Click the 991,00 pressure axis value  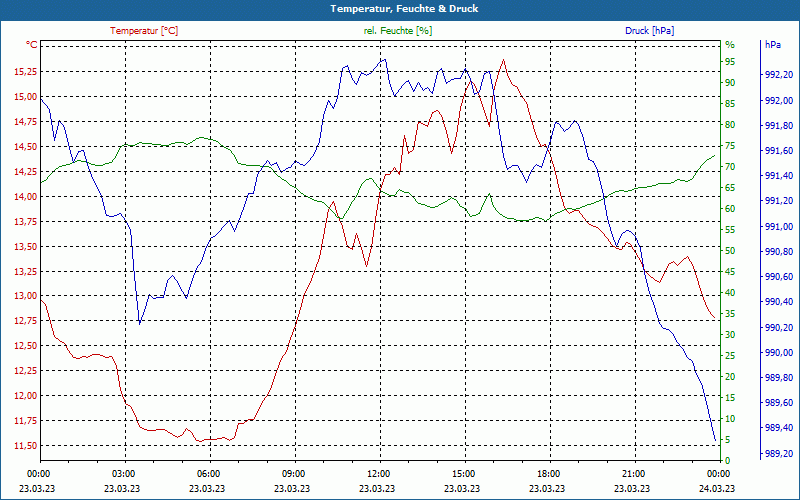[779, 227]
